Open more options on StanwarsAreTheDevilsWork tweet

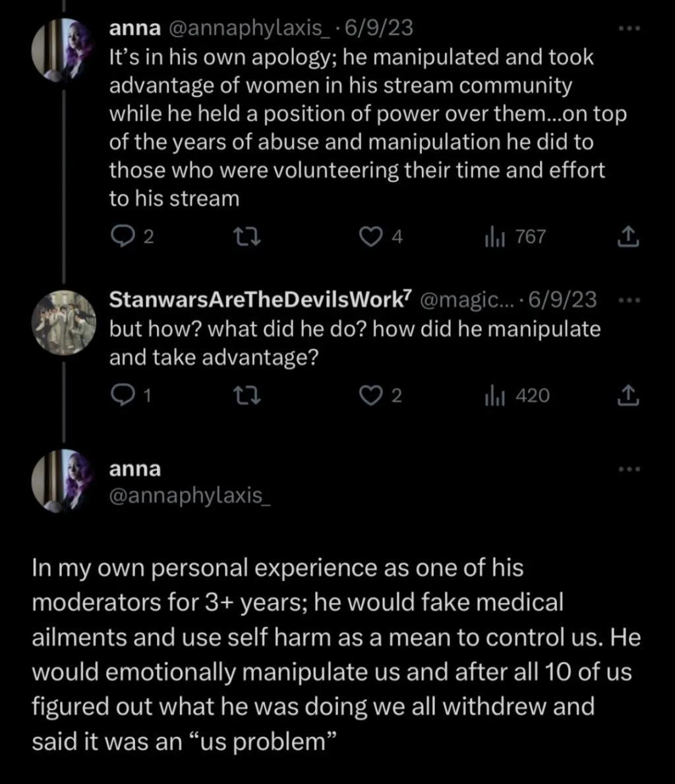629,300
